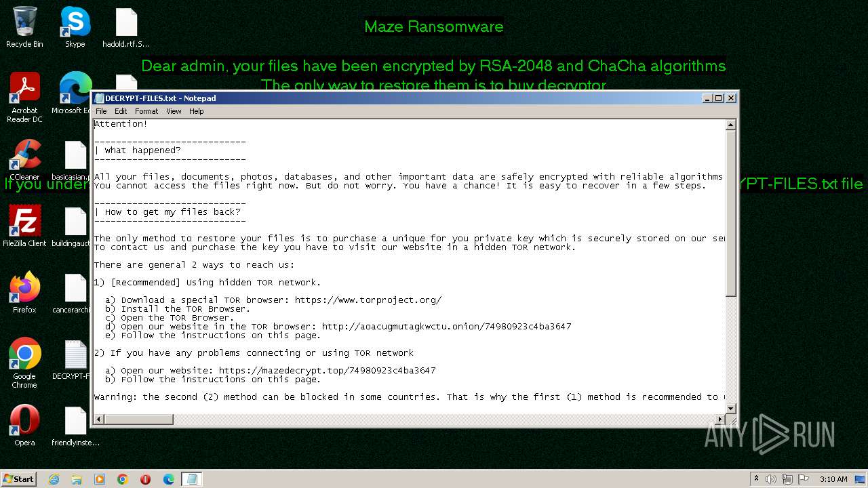Open the Help menu in Notepad

point(197,111)
